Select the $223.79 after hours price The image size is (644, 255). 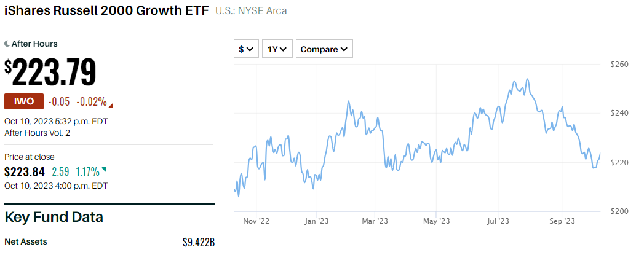tap(50, 73)
